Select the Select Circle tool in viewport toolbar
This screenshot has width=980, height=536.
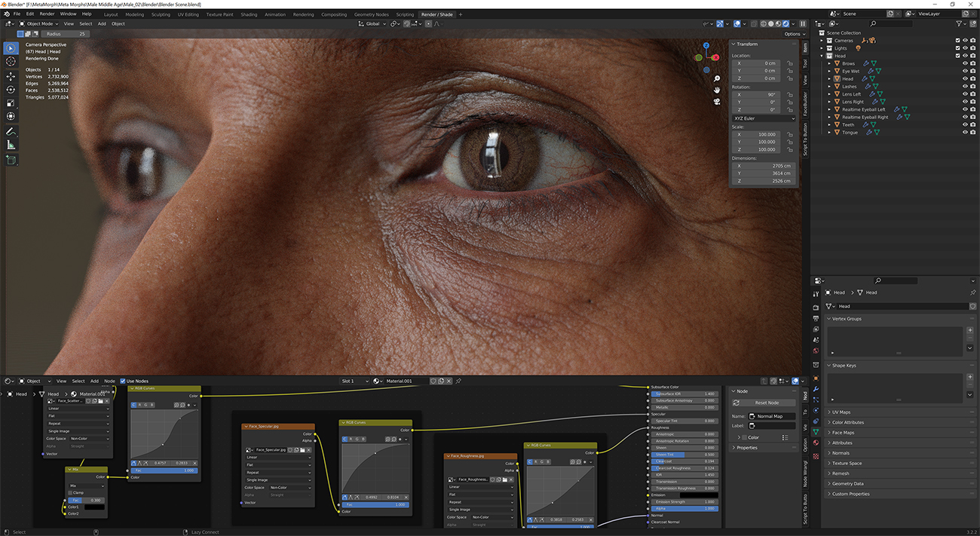coord(11,48)
